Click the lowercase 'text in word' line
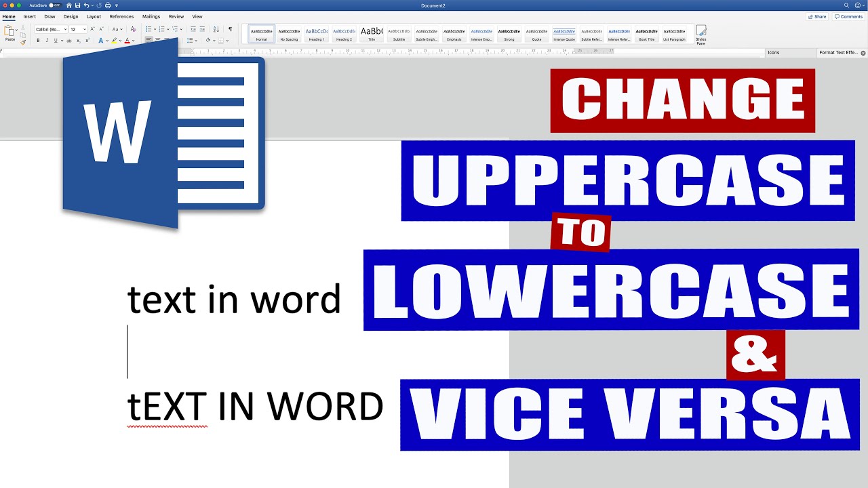The width and height of the screenshot is (868, 488). [234, 300]
